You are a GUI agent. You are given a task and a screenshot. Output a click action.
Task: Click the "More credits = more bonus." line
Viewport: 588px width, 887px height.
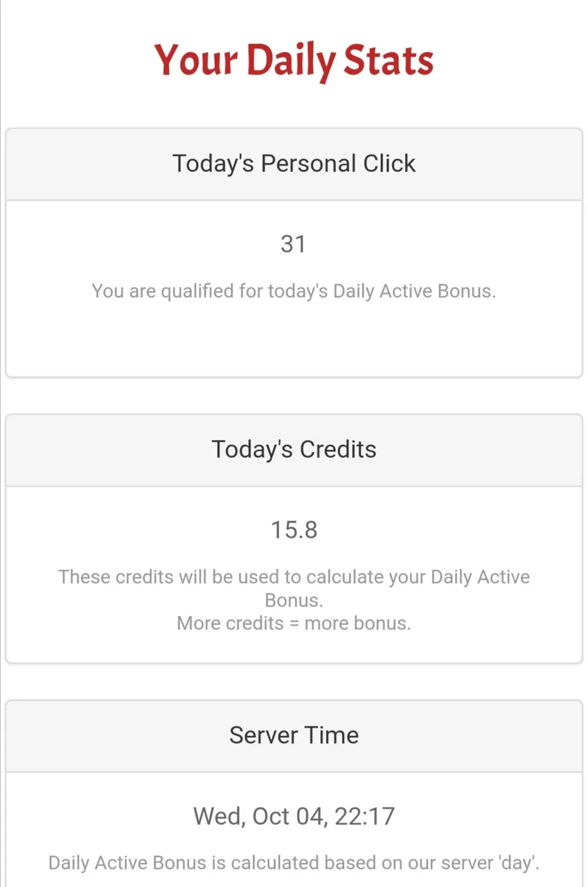click(294, 623)
